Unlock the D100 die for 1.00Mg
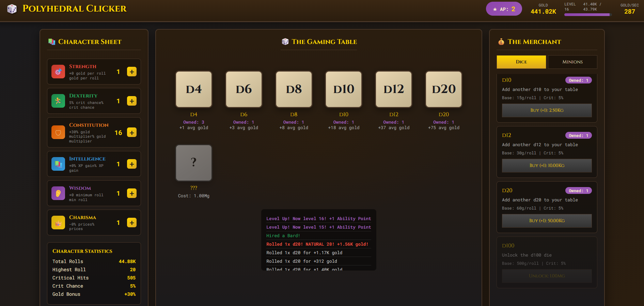This screenshot has width=644, height=306. (x=547, y=276)
